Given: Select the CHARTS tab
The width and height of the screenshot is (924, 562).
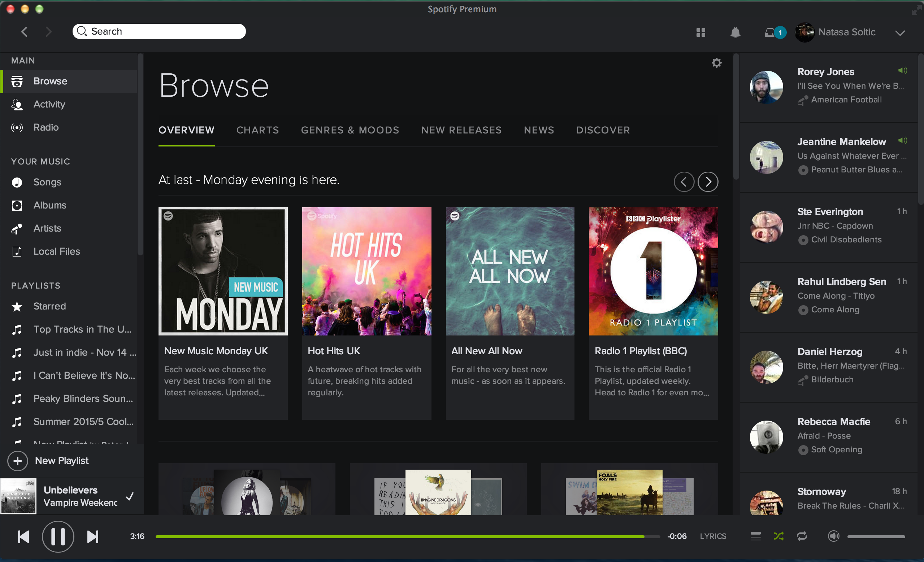Looking at the screenshot, I should click(x=257, y=129).
